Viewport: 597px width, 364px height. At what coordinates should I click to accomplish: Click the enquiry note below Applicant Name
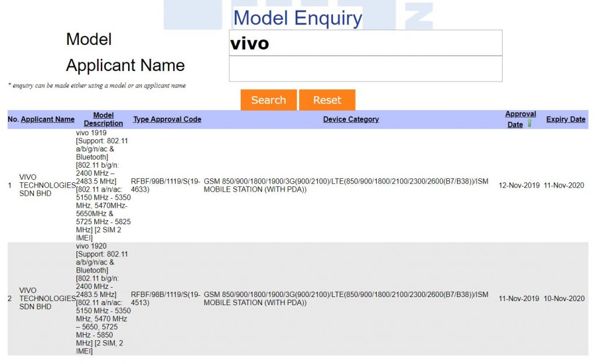click(x=97, y=86)
